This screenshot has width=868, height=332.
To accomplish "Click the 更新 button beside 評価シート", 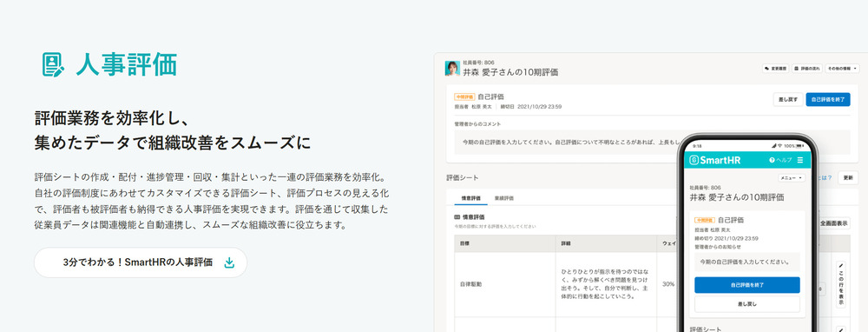I will [848, 178].
